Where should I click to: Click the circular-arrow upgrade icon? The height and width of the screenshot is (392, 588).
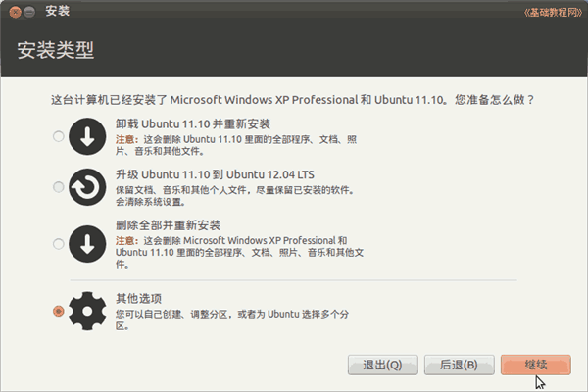[87, 187]
